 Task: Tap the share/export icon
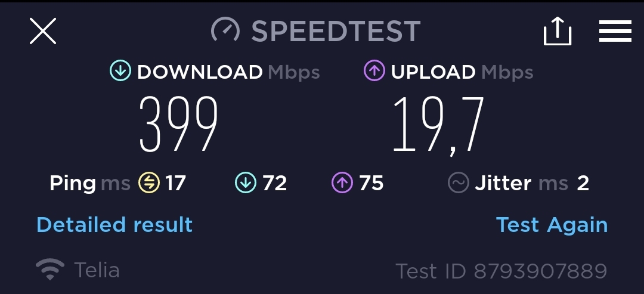click(x=558, y=31)
